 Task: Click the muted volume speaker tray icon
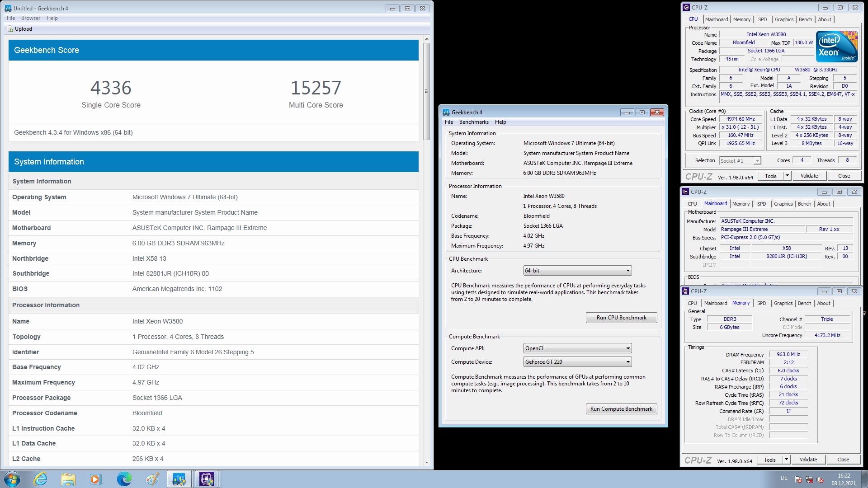pyautogui.click(x=820, y=479)
